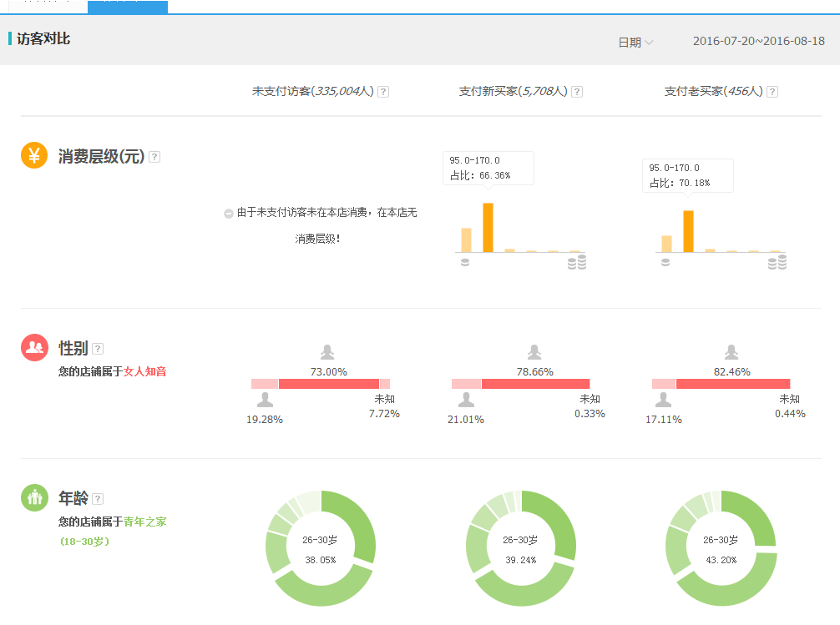Click red female bar segment under 73.00%
Viewport: 840px width, 625px height.
click(329, 384)
